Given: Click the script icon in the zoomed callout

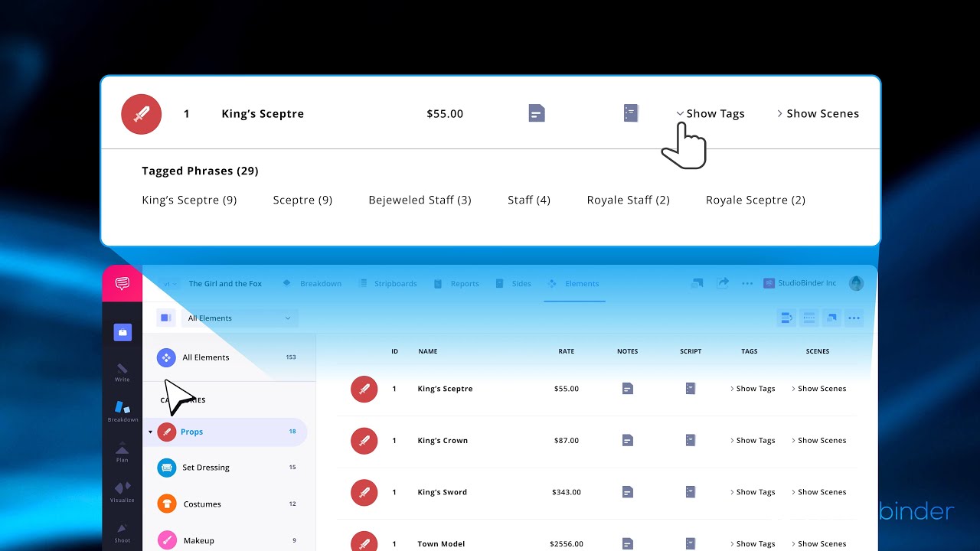Looking at the screenshot, I should click(x=631, y=113).
